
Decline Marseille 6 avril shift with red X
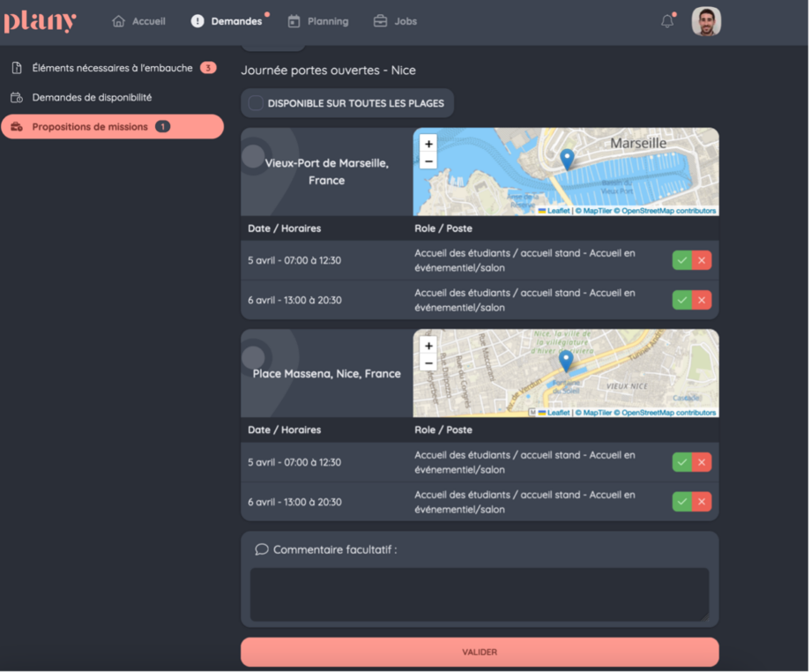click(702, 300)
